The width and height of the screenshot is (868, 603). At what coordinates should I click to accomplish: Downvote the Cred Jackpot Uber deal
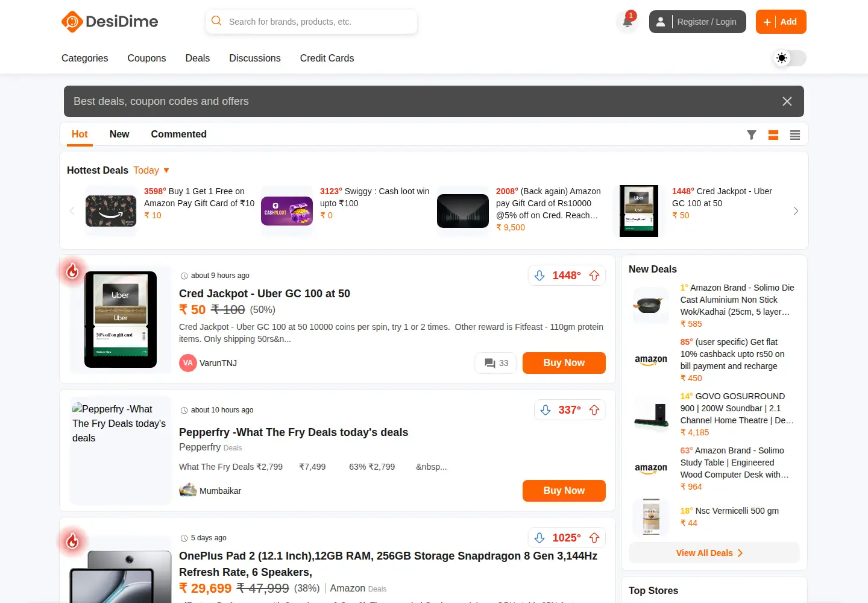pos(539,276)
